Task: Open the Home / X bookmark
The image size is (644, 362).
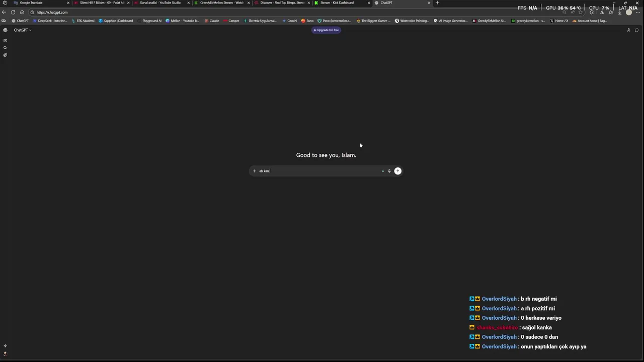Action: pos(559,21)
